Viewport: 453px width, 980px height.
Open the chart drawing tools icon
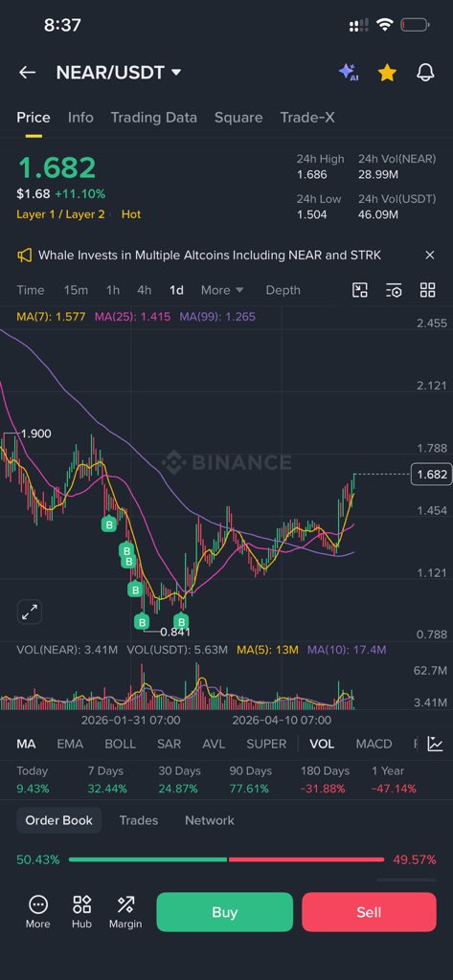360,290
